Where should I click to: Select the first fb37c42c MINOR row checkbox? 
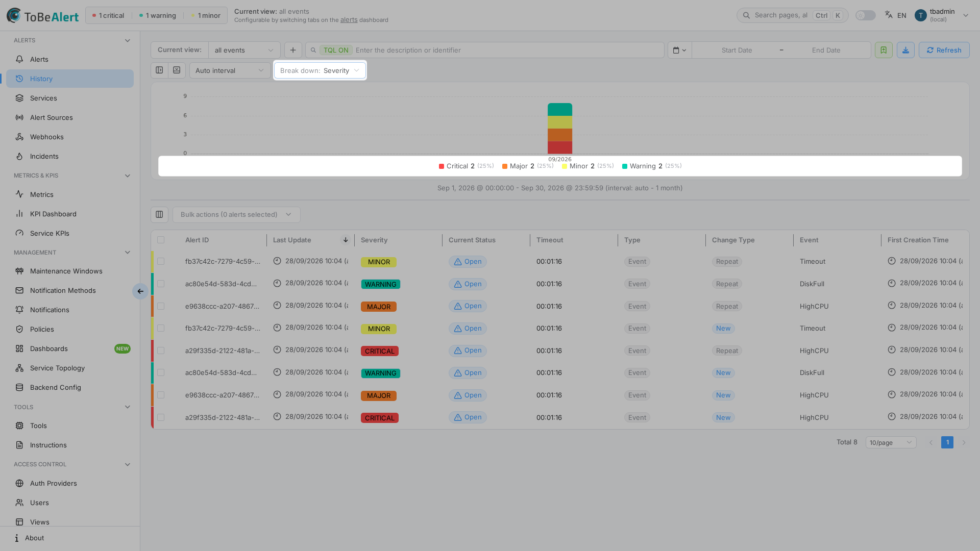click(161, 261)
